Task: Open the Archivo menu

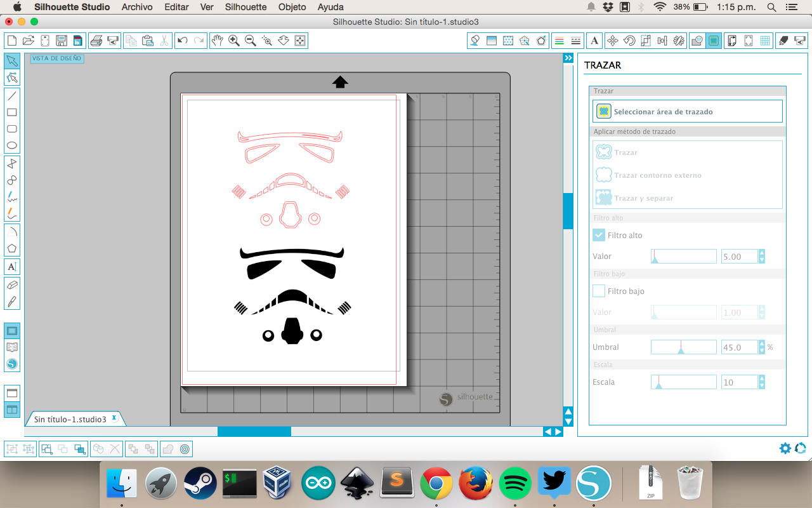Action: coord(137,7)
